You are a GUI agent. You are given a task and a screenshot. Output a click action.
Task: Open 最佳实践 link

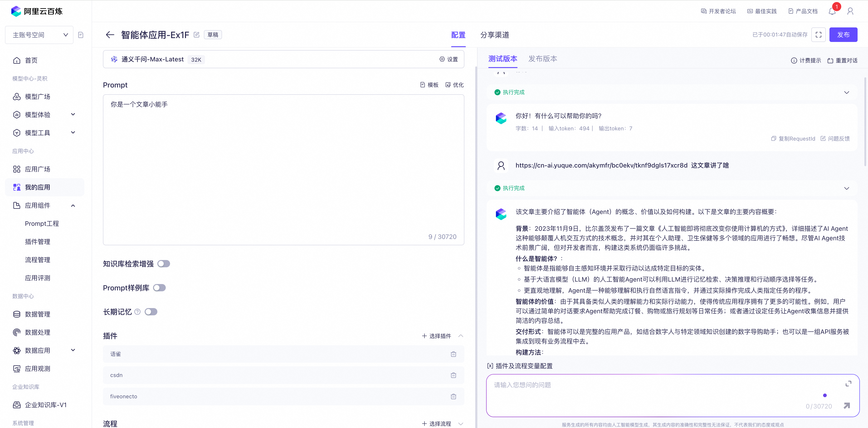click(x=762, y=12)
